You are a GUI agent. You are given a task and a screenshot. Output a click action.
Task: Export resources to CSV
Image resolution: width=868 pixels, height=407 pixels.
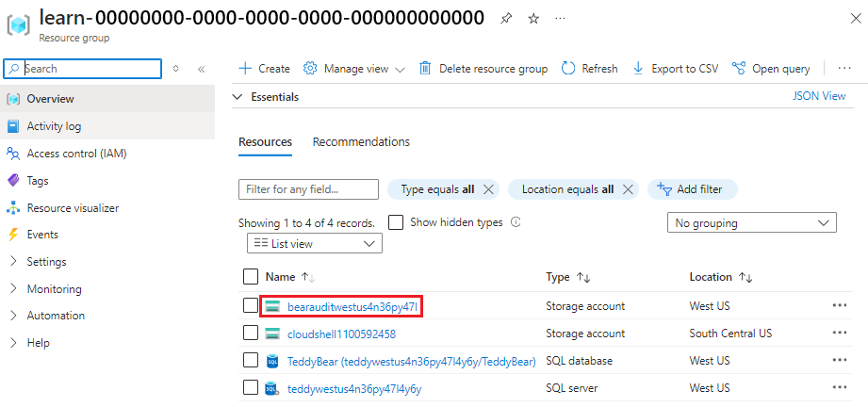coord(676,69)
